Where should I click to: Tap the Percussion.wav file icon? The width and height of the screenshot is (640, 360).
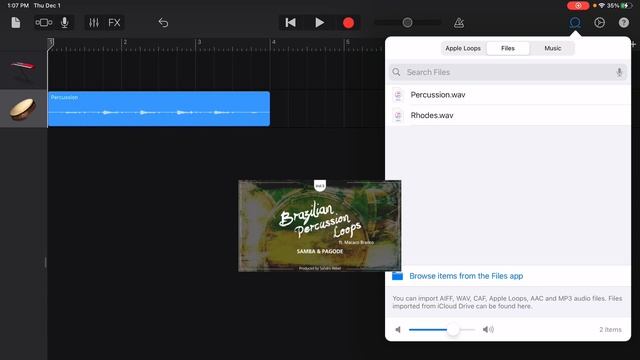398,95
